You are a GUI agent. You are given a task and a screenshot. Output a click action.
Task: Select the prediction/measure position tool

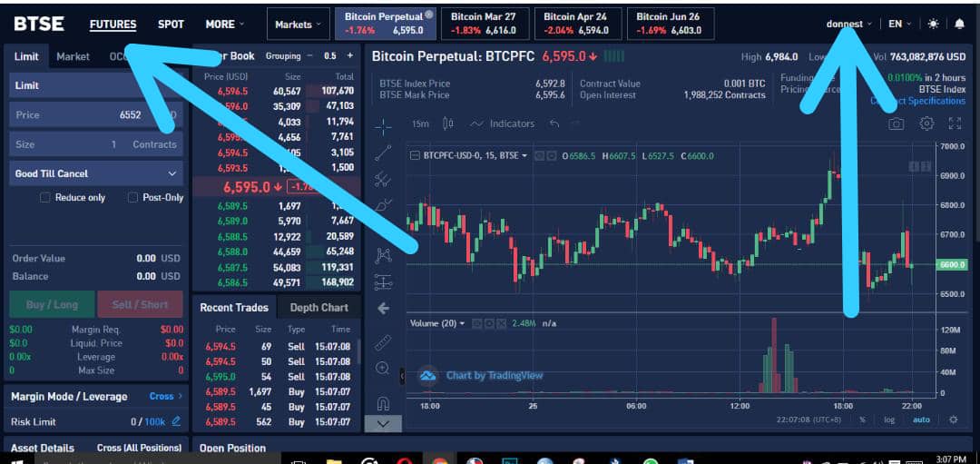[383, 282]
